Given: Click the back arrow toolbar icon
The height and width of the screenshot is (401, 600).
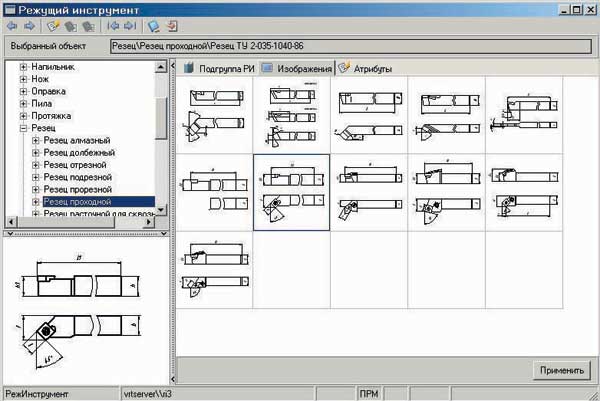Looking at the screenshot, I should (x=11, y=27).
